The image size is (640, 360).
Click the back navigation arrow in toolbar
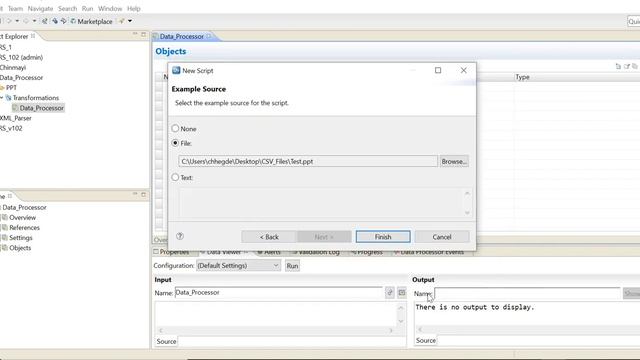[x=9, y=21]
